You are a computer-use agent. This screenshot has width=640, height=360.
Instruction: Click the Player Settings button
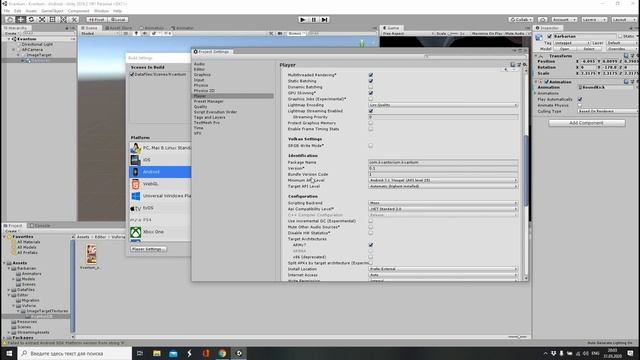coord(148,249)
